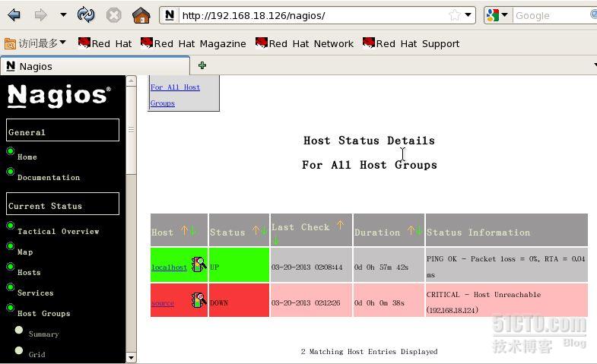Reload the page with the refresh icon

pyautogui.click(x=86, y=15)
